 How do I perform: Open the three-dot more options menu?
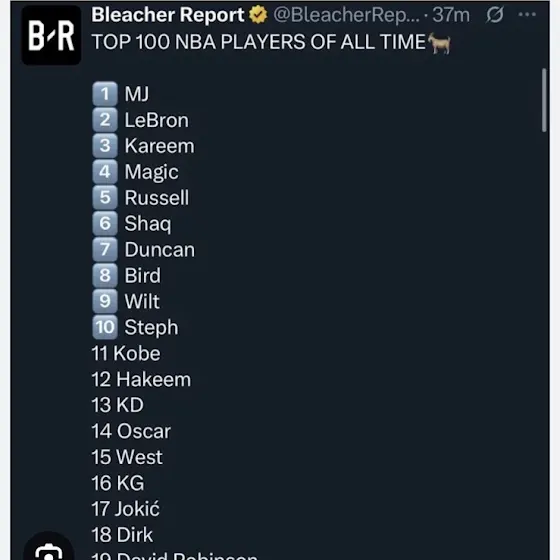pyautogui.click(x=527, y=15)
